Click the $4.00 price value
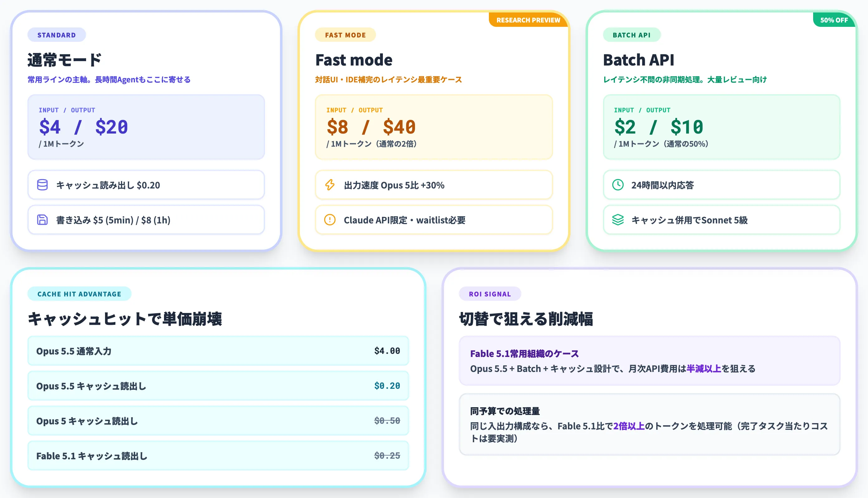The height and width of the screenshot is (498, 868). pos(387,351)
